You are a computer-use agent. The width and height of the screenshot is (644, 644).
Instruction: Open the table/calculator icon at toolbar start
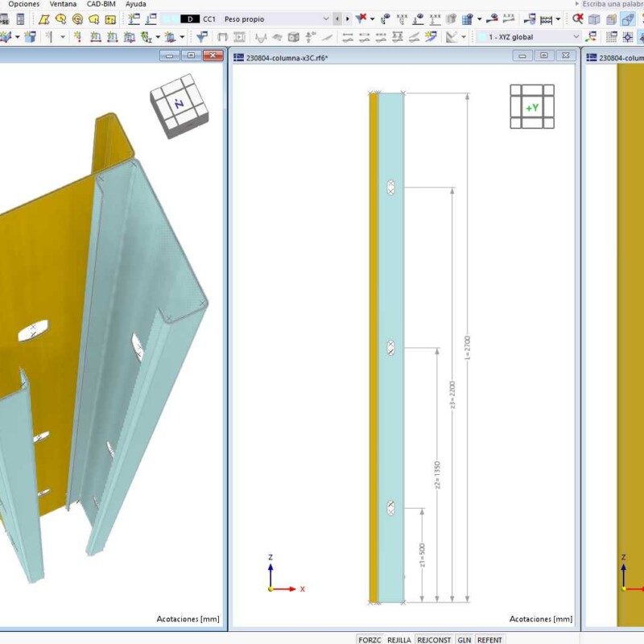tap(20, 19)
